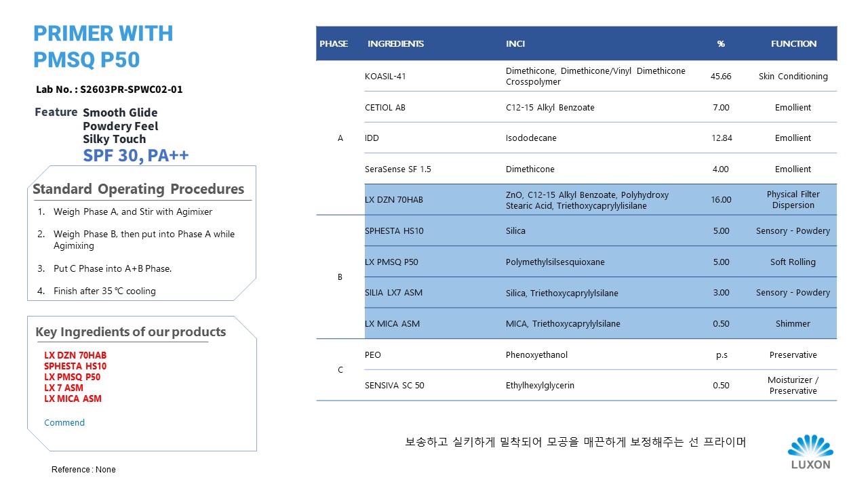Click the 3.00 percentage for SILIA LX7 ASM
The height and width of the screenshot is (488, 868).
(721, 292)
